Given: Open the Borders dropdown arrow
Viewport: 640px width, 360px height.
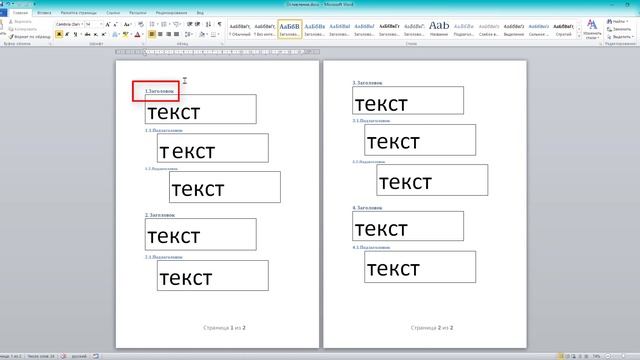Looking at the screenshot, I should click(218, 35).
